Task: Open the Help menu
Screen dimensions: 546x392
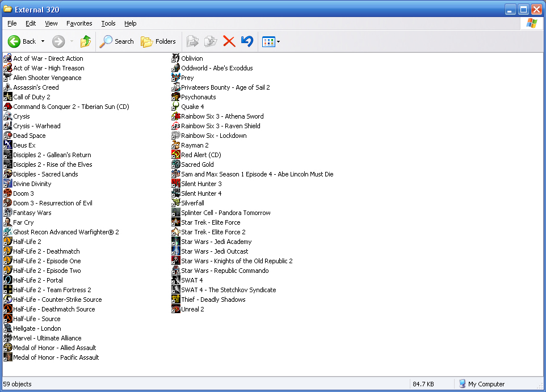Action: pyautogui.click(x=130, y=23)
